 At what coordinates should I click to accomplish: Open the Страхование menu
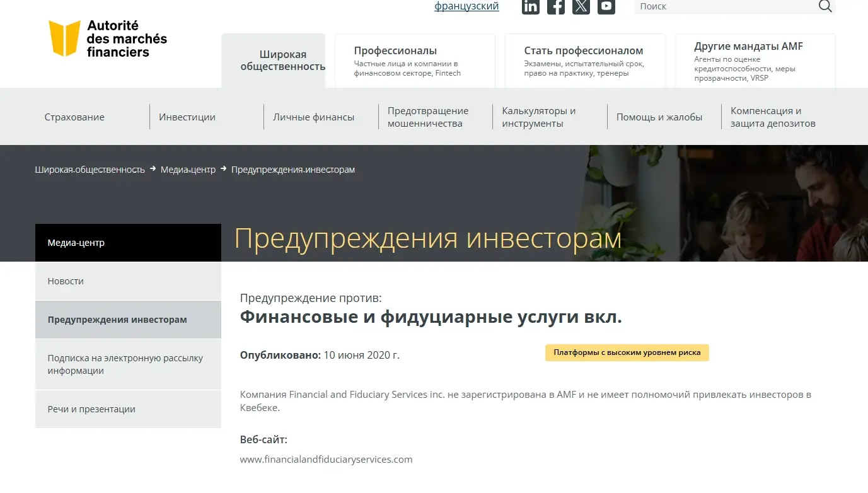(74, 117)
